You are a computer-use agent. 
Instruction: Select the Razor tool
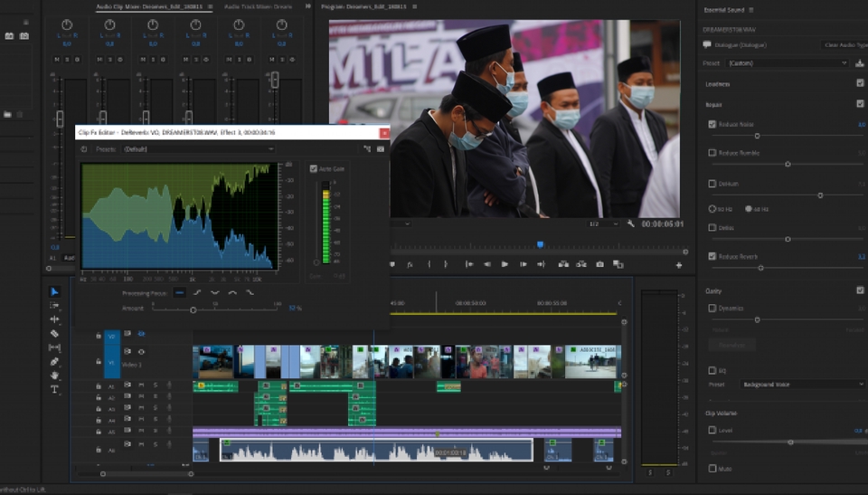click(x=54, y=334)
